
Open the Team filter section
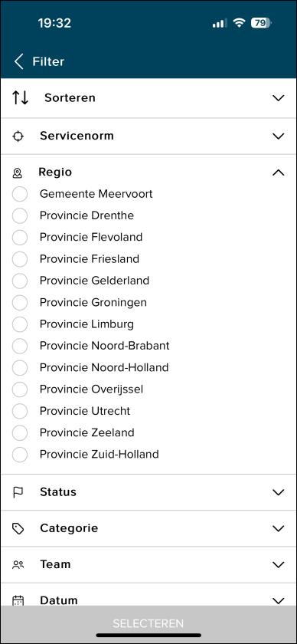click(148, 565)
